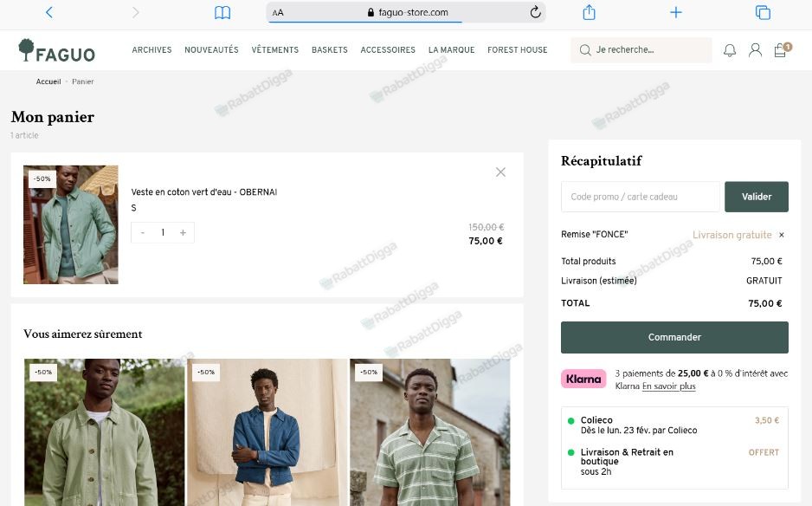Open the VÊTEMENTS menu item
Viewport: 812px width, 506px height.
pos(274,50)
